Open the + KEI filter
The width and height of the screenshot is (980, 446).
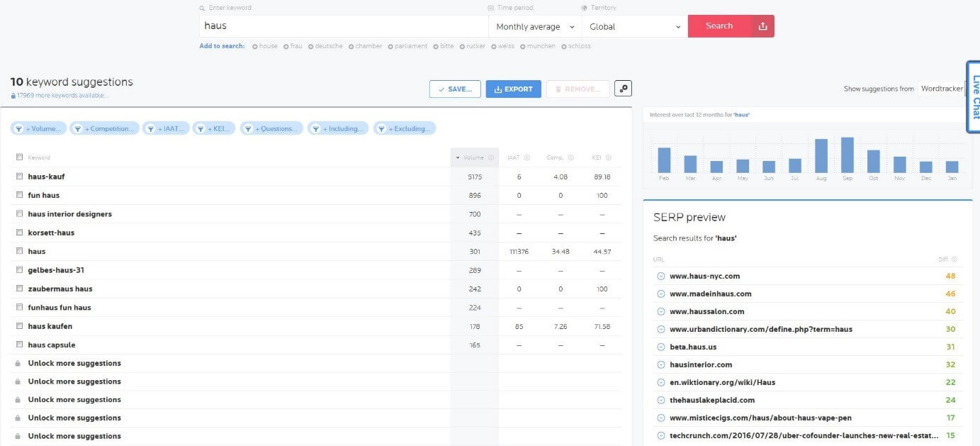pyautogui.click(x=214, y=128)
